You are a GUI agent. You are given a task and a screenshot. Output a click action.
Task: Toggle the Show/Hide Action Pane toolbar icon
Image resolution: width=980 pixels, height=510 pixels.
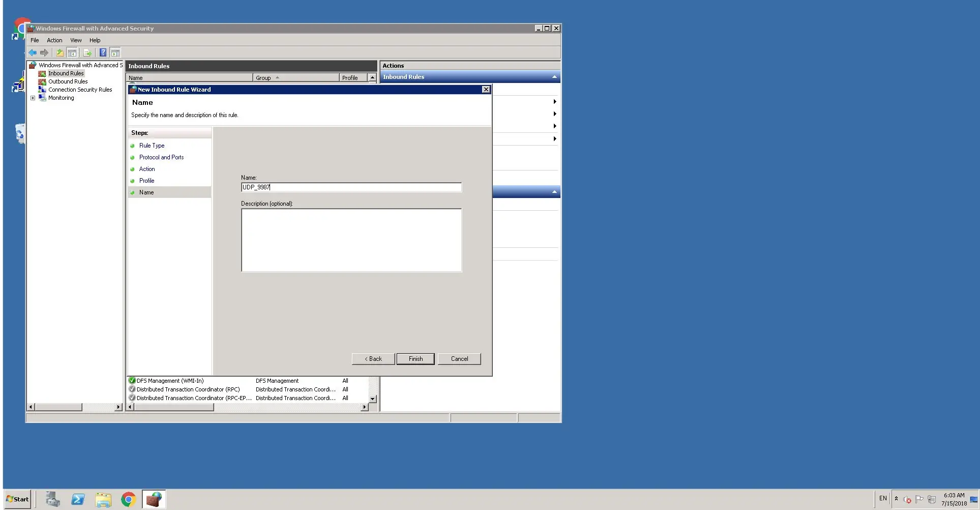click(115, 52)
